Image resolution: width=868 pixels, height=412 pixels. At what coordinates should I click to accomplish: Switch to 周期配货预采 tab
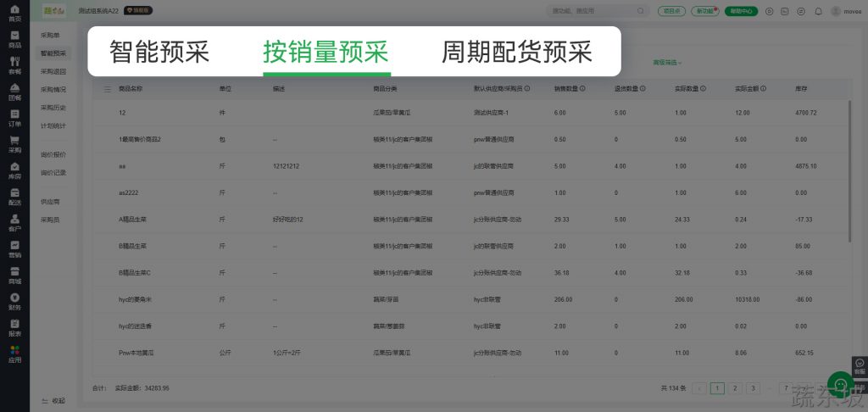pyautogui.click(x=516, y=53)
